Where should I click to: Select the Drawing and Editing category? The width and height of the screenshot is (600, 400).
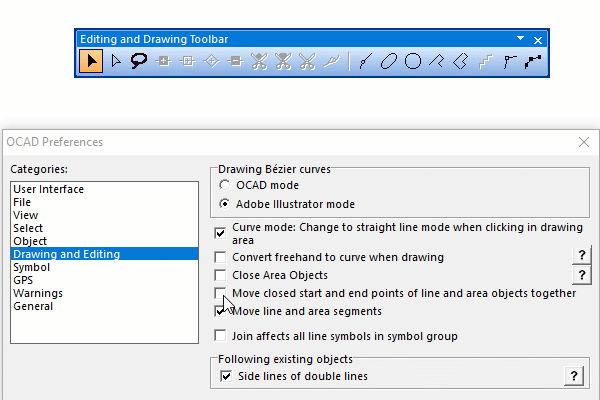point(104,254)
